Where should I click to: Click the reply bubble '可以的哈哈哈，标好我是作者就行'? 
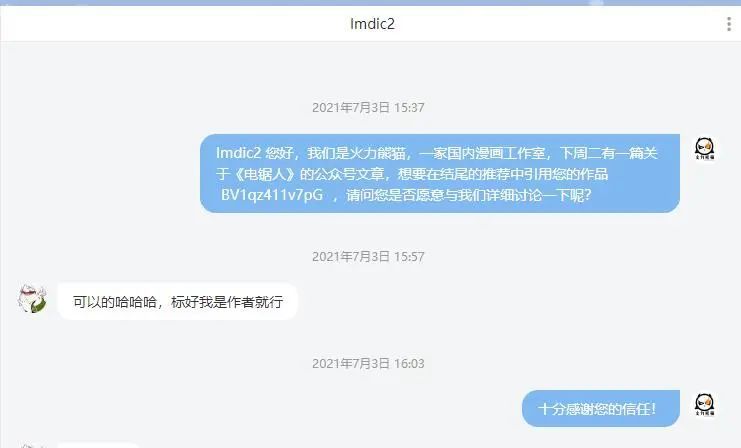click(x=177, y=302)
